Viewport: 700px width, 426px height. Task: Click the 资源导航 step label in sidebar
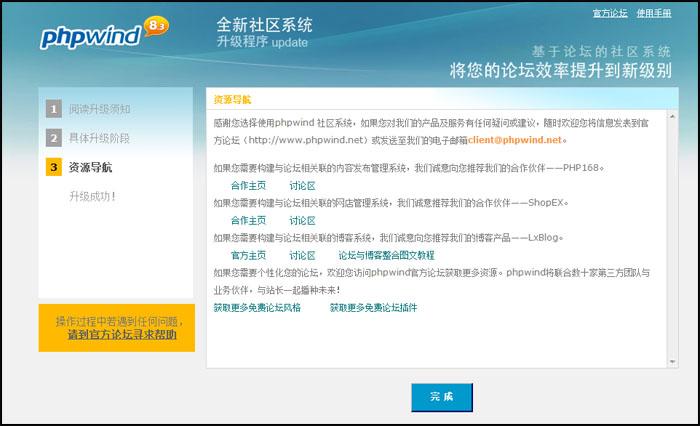pyautogui.click(x=90, y=167)
